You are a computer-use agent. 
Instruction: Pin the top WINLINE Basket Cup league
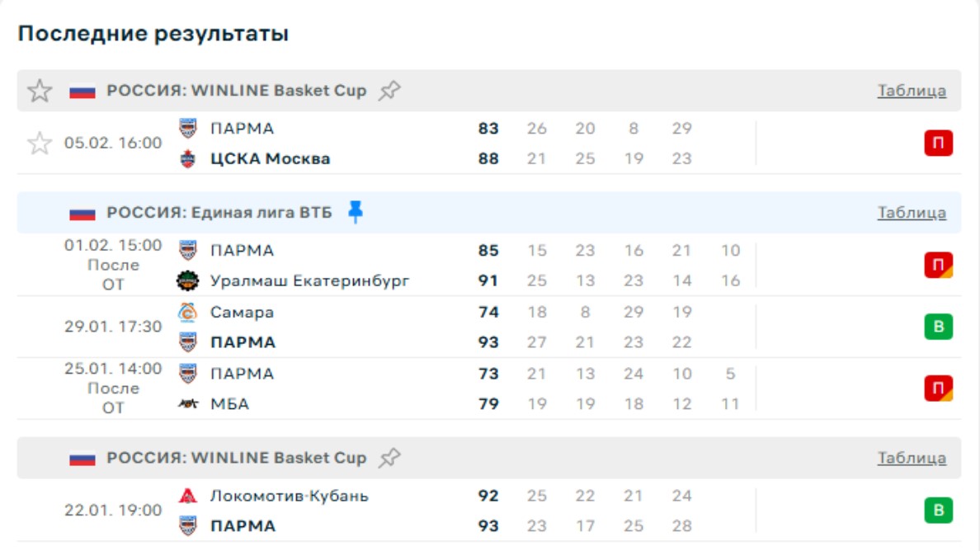[x=389, y=91]
